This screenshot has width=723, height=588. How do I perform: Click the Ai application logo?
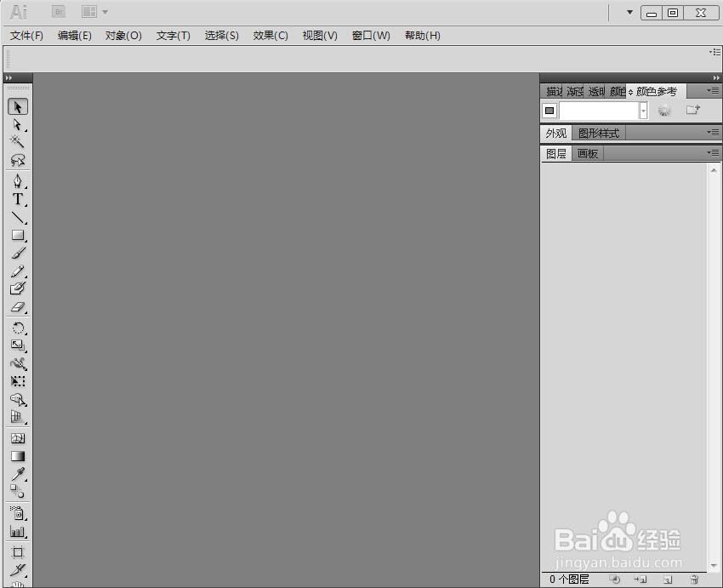pos(19,13)
